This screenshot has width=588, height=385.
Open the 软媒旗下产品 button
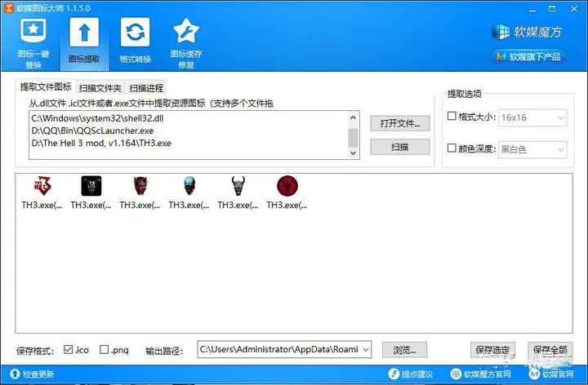click(528, 57)
